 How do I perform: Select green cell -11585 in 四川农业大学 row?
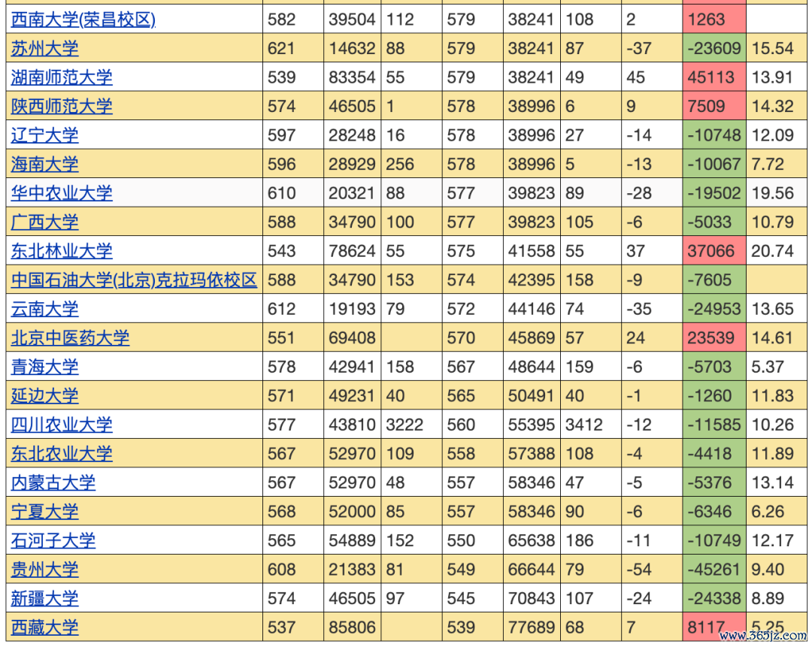click(714, 425)
